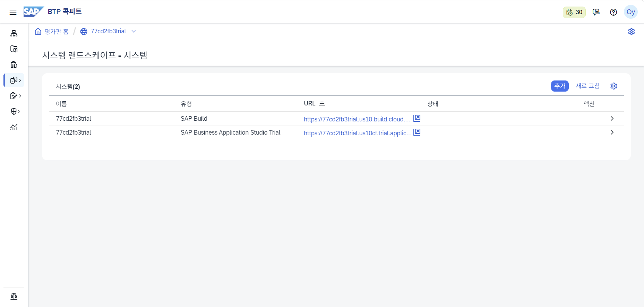Screen dimensions: 644x307
Task: Select SAP Business Application Studio Trial cell
Action: (230, 133)
